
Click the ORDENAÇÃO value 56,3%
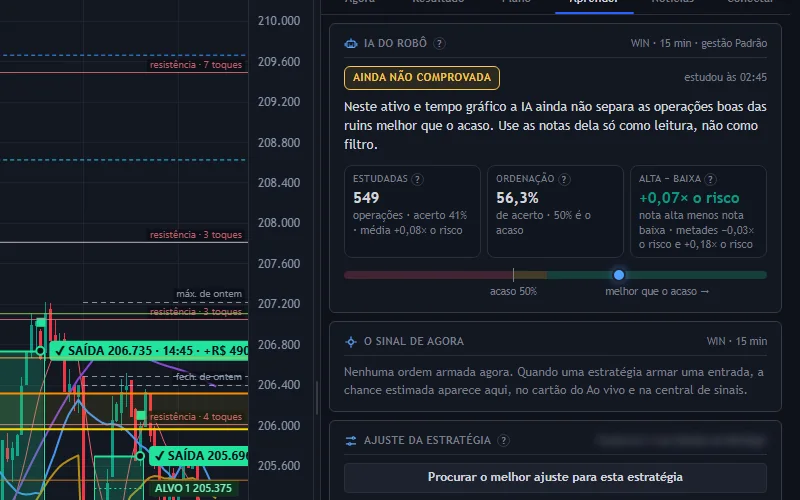(517, 198)
